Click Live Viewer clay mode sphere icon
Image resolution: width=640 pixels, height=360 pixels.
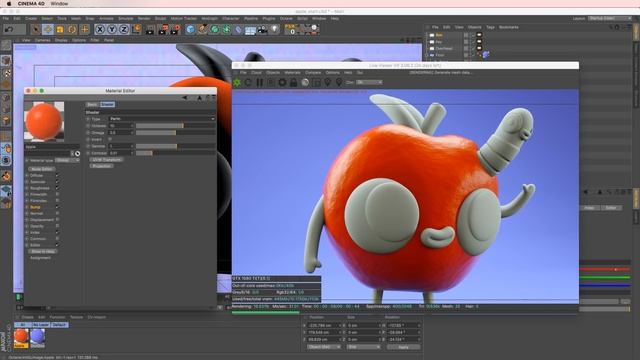(x=305, y=82)
